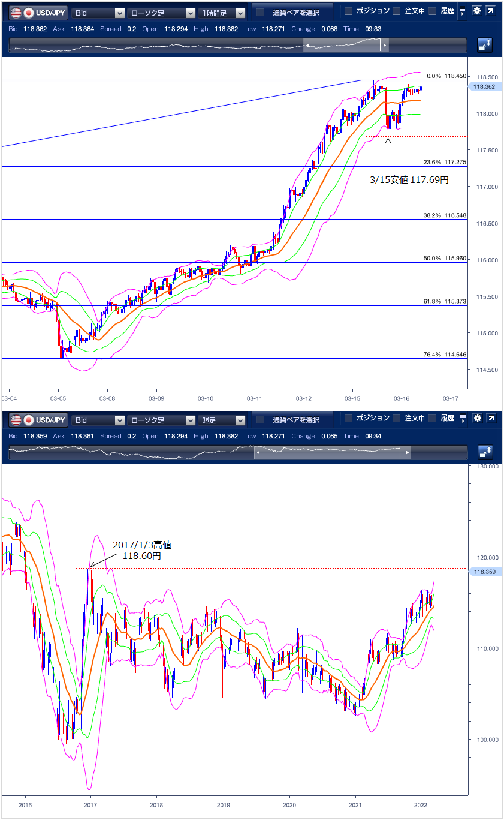Click the lock/scale icon on weekly chart
504x820 pixels.
[484, 452]
